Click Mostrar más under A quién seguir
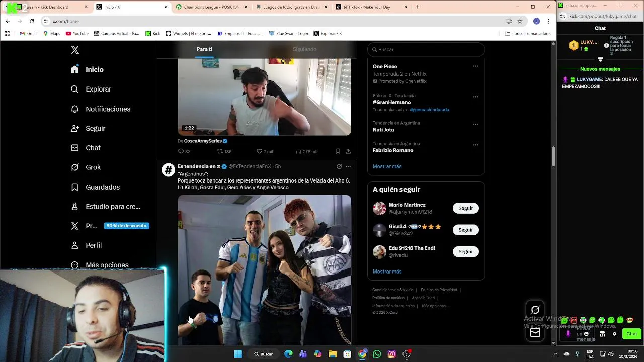This screenshot has width=644, height=362. (x=387, y=271)
